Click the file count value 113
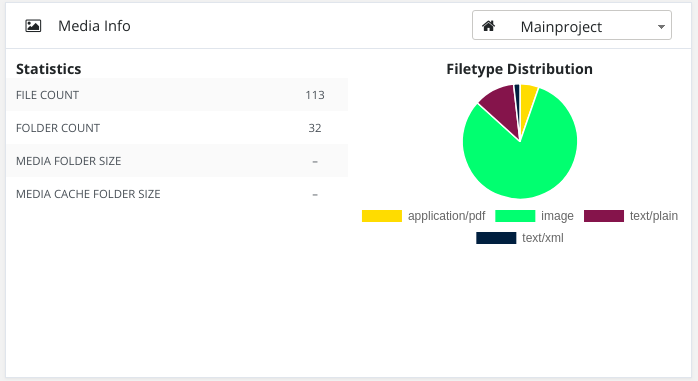Screen dimensions: 698x381 pyautogui.click(x=315, y=95)
